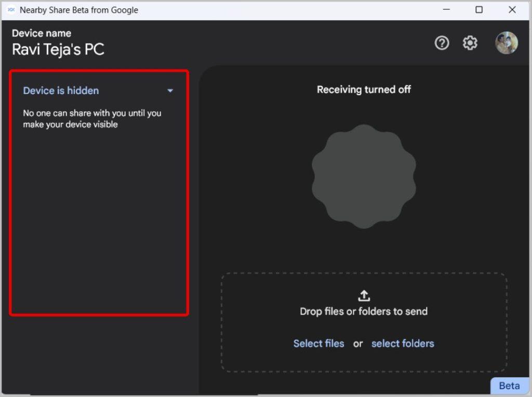This screenshot has height=397, width=532.
Task: Maximize the Nearby Share window
Action: point(478,9)
